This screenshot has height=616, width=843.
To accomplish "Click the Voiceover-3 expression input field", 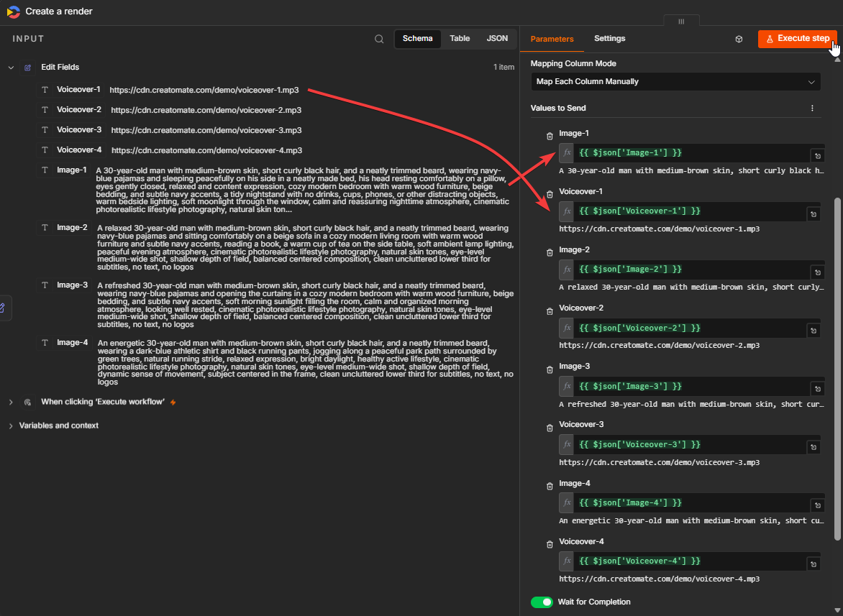I will coord(690,444).
